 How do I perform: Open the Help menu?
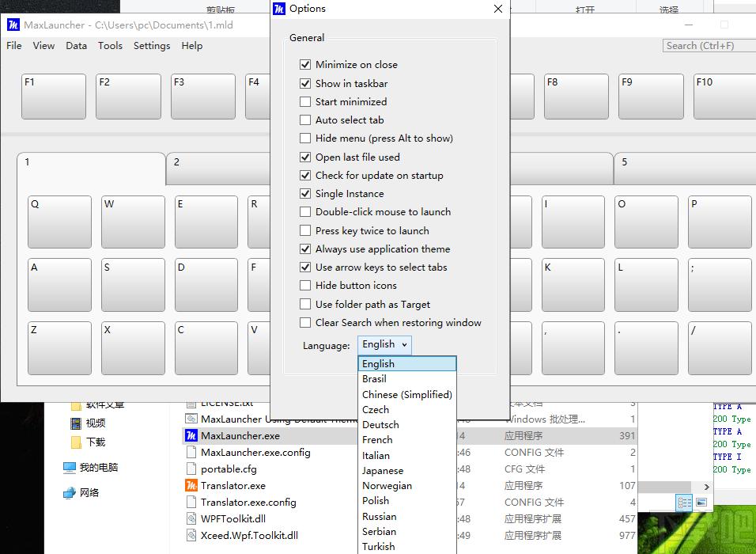point(192,45)
